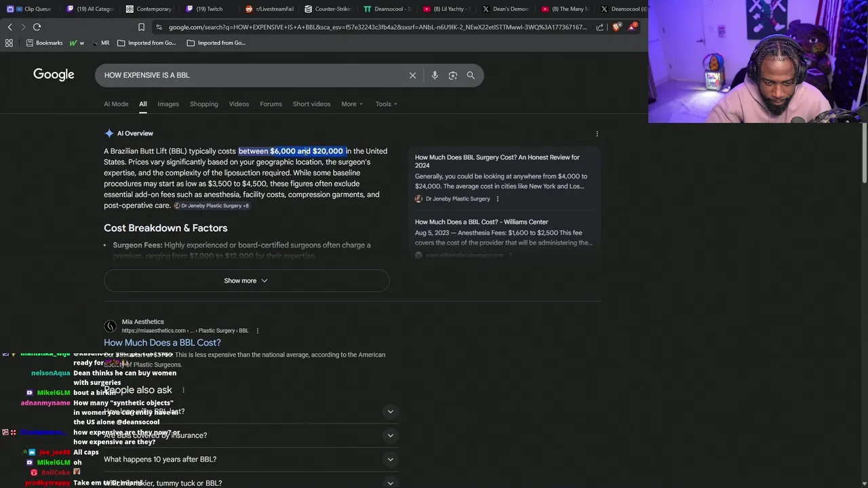Open the MR bookmark

100,43
